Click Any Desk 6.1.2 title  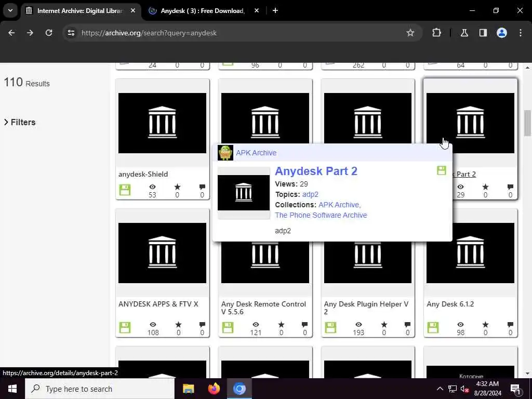[450, 304]
